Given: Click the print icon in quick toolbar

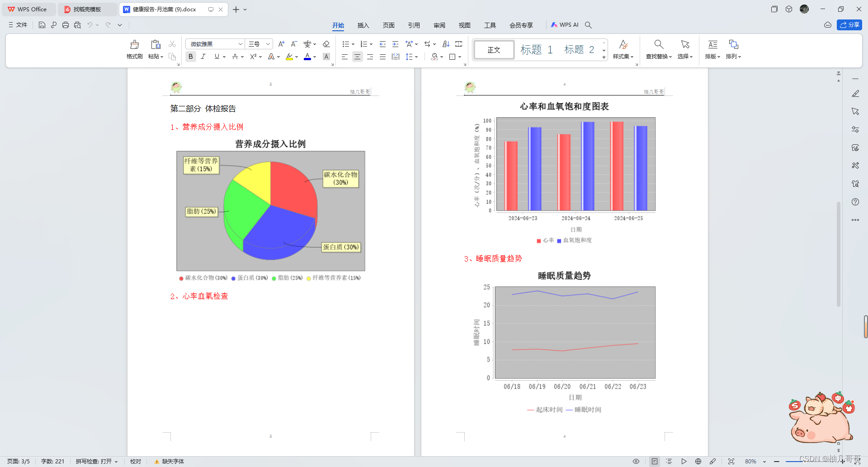Looking at the screenshot, I should click(x=66, y=25).
